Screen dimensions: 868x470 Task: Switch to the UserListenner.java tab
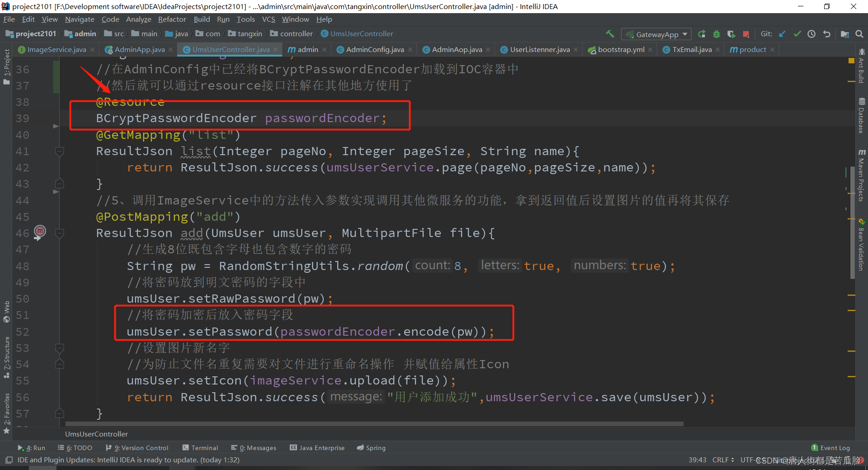coord(540,50)
